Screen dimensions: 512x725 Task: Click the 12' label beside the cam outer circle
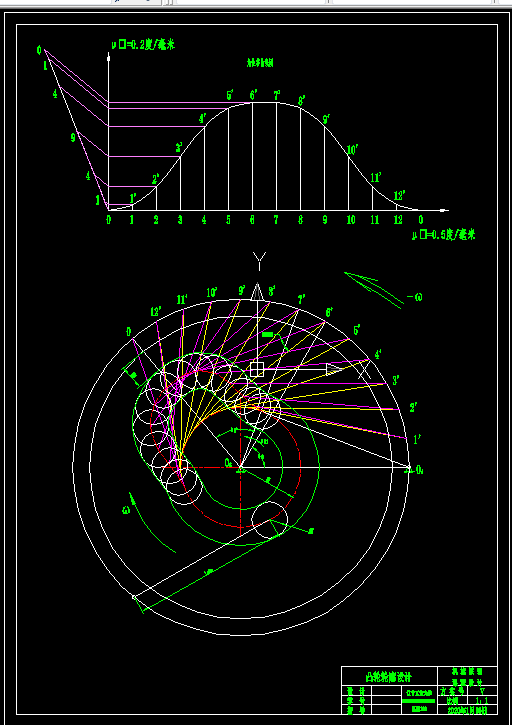point(156,311)
